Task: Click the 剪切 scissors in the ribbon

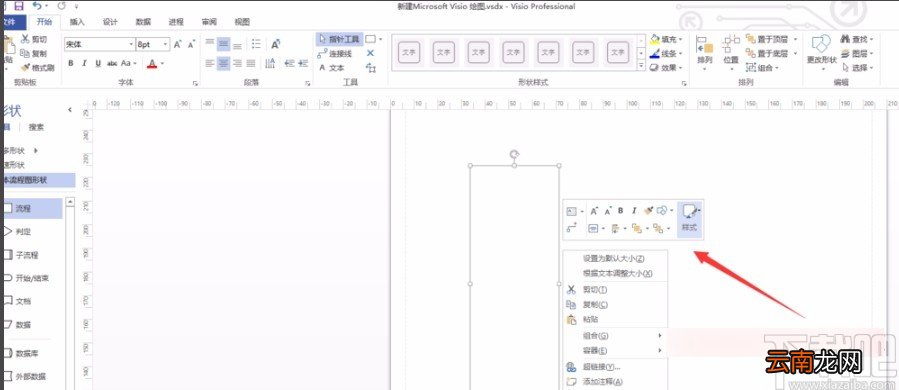Action: click(x=34, y=40)
